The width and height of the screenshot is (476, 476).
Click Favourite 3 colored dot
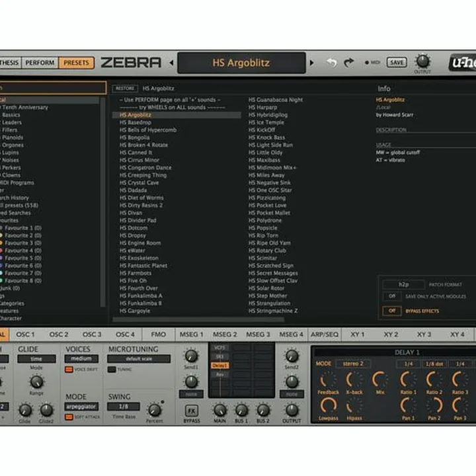click(x=1, y=243)
